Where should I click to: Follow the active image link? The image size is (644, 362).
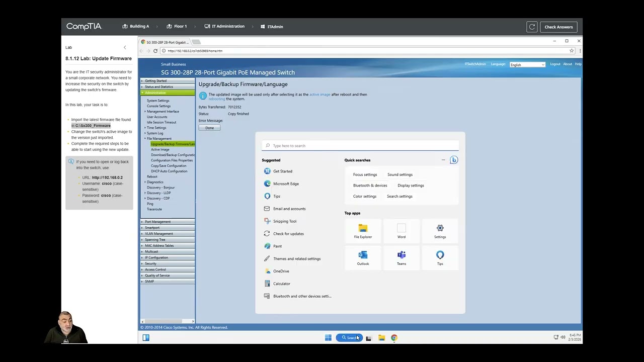point(319,95)
